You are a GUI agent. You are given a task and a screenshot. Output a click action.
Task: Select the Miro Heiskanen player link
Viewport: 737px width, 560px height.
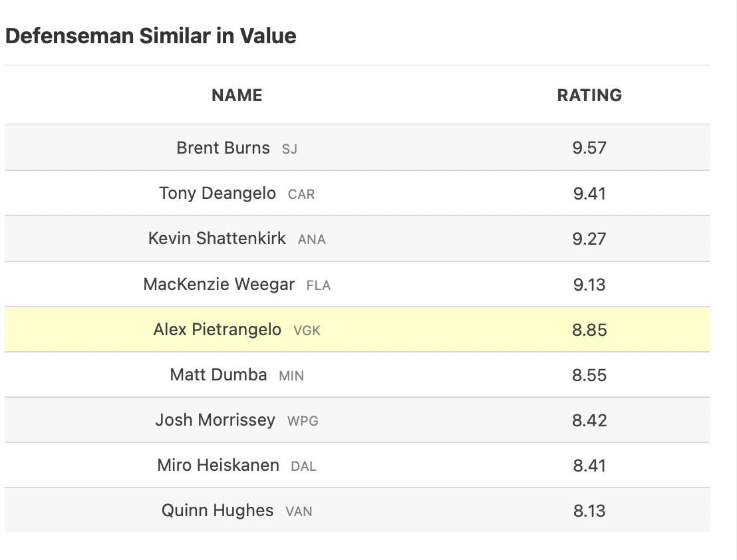click(x=218, y=466)
